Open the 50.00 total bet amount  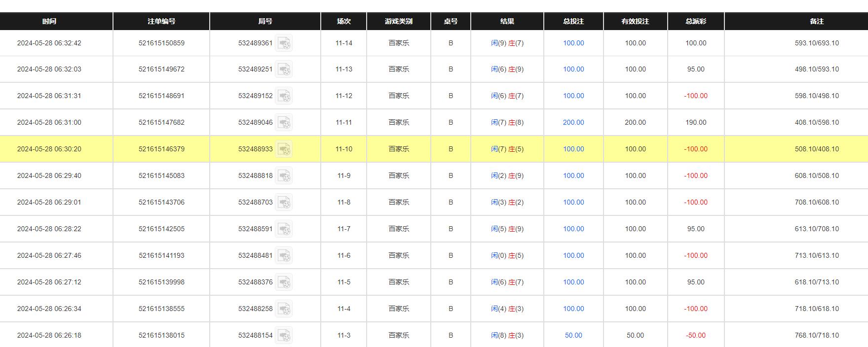(x=573, y=335)
